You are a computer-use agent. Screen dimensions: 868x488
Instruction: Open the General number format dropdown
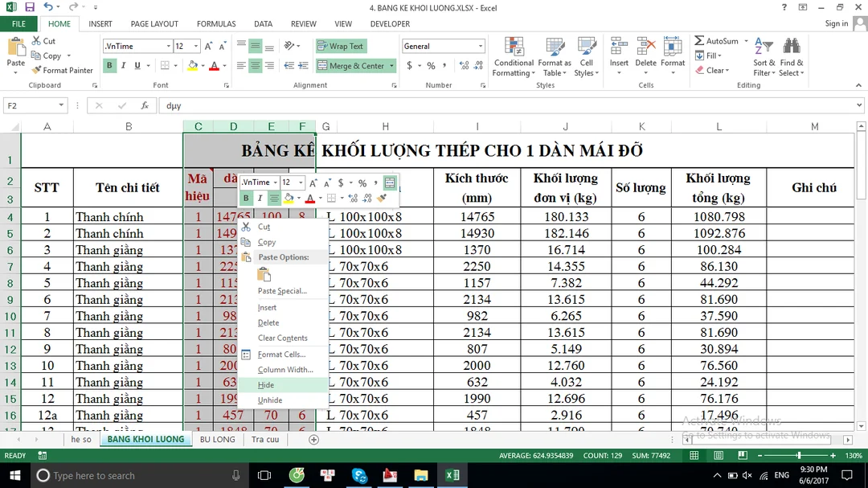coord(480,46)
